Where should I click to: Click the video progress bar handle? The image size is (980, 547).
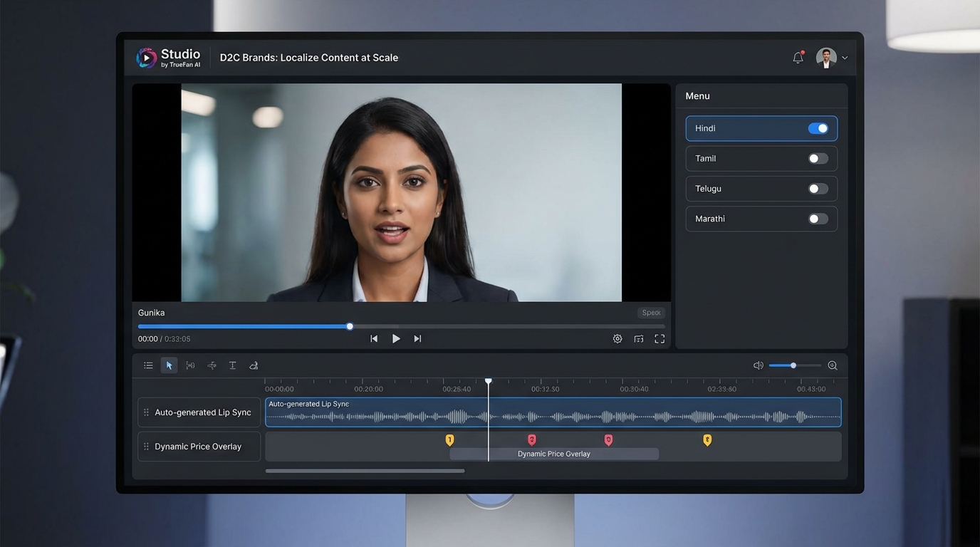point(350,326)
